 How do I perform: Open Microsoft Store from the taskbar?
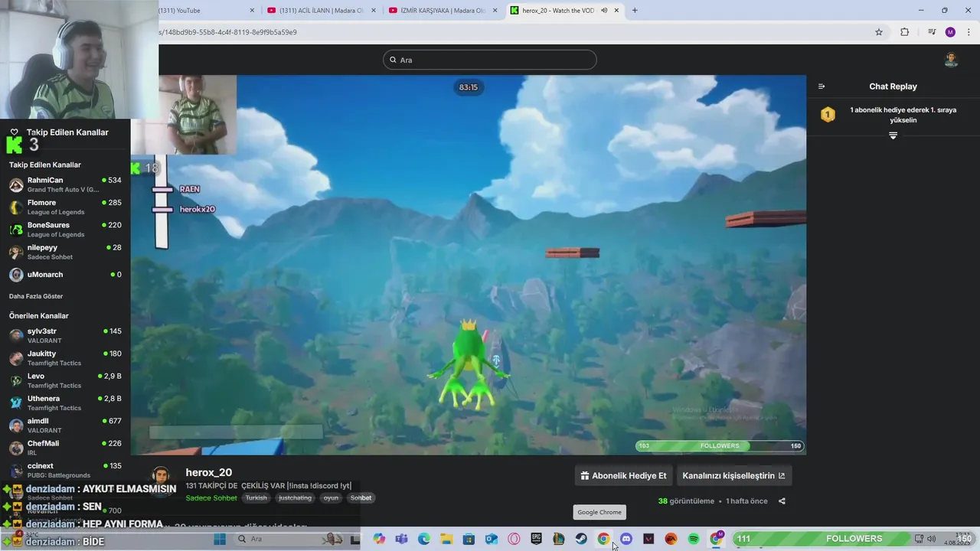tap(469, 540)
